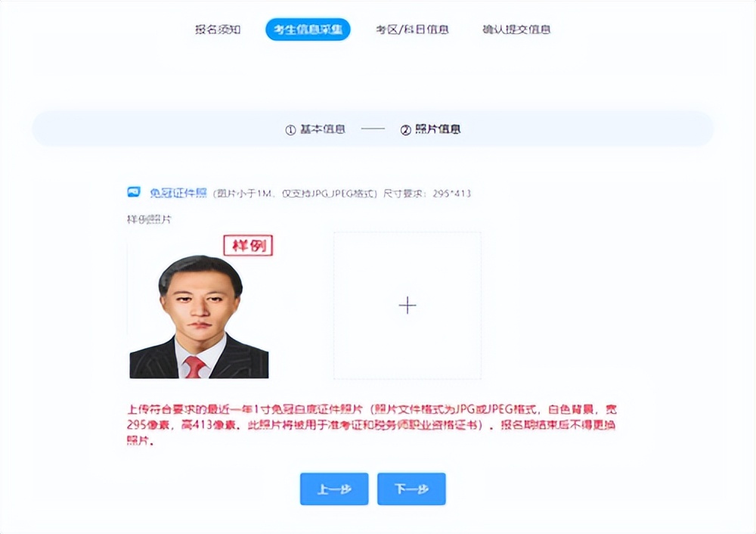Click the 上一步 button
This screenshot has height=534, width=756.
(333, 489)
